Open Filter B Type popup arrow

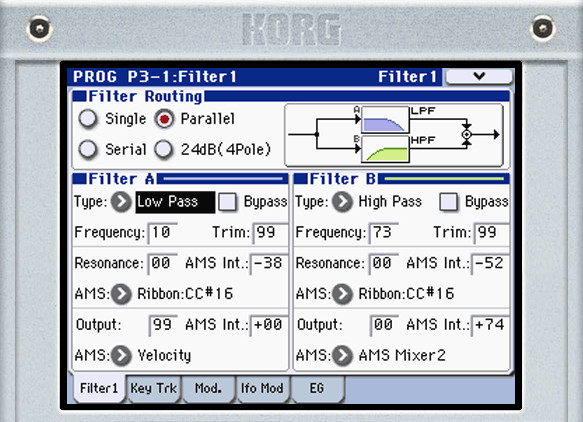click(x=342, y=202)
